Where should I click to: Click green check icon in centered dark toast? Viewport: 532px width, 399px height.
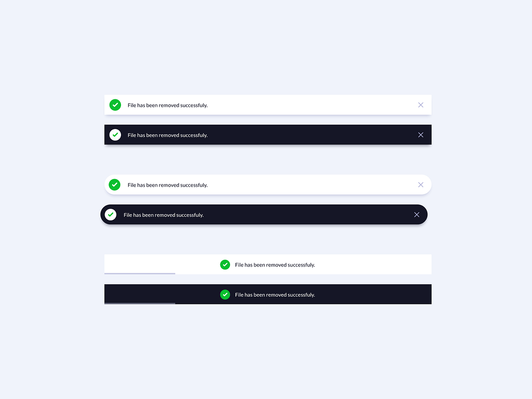point(225,294)
